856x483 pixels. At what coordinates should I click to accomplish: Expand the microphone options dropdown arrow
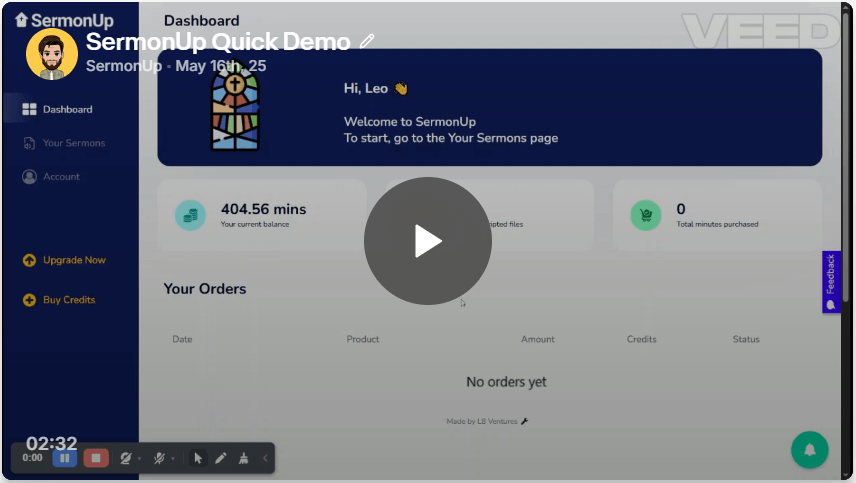173,458
